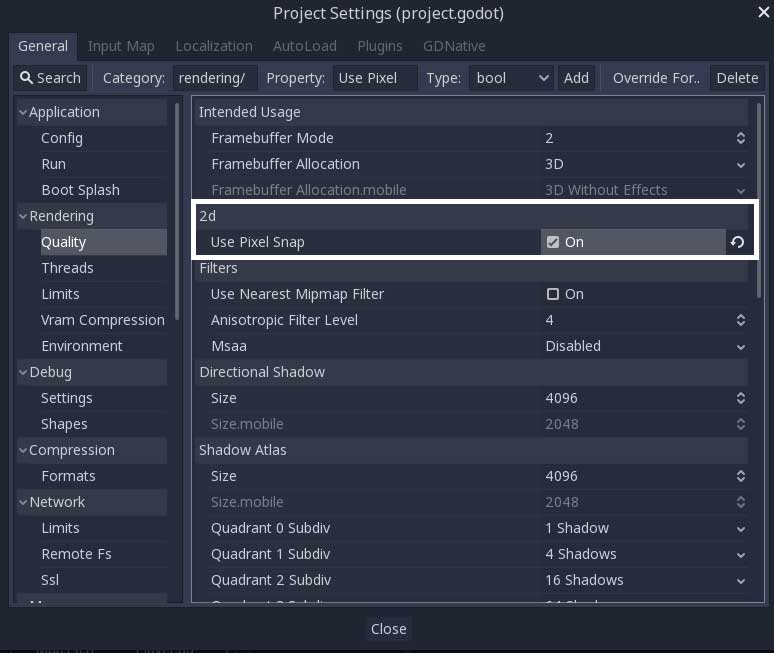Collapse the Rendering tree section
The height and width of the screenshot is (653, 774).
click(x=23, y=216)
